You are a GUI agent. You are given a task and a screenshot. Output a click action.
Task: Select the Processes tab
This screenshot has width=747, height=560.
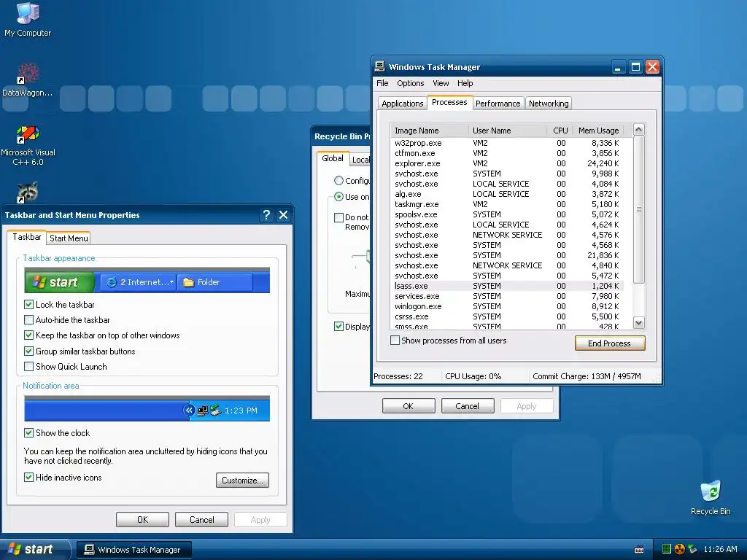(x=449, y=102)
